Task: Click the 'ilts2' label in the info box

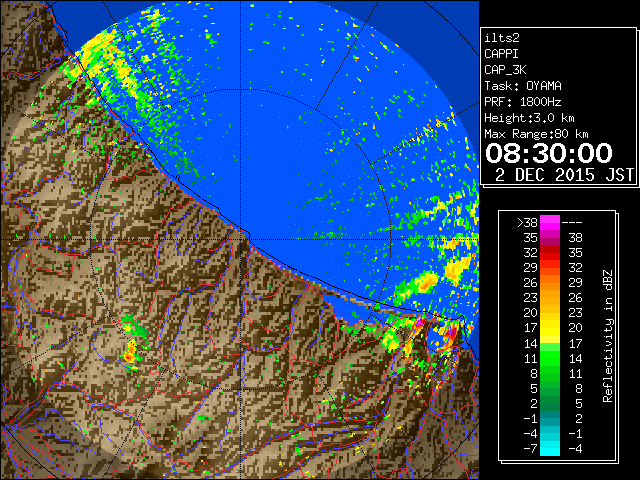Action: click(502, 38)
